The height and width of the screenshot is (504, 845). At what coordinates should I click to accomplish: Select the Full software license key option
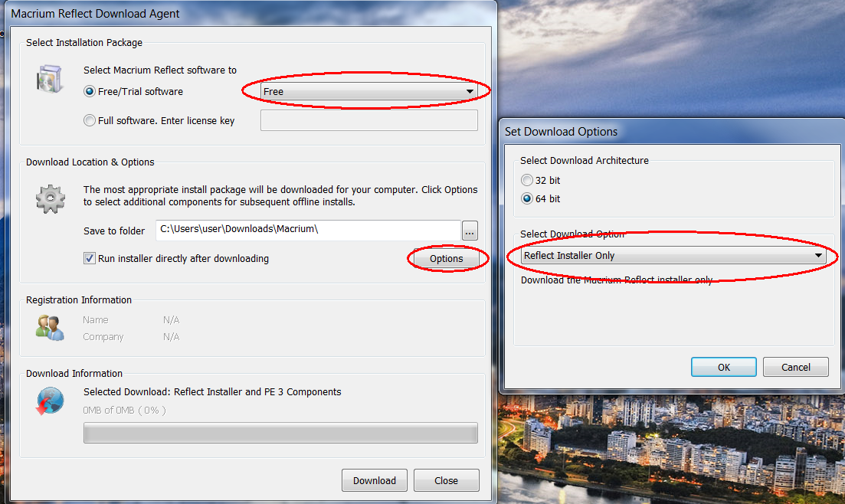coord(90,120)
